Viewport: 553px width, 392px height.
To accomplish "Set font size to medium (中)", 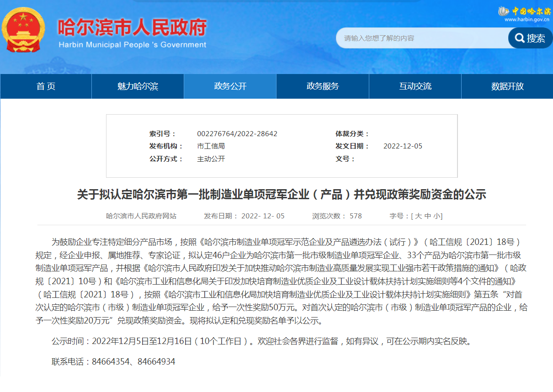I will [427, 216].
